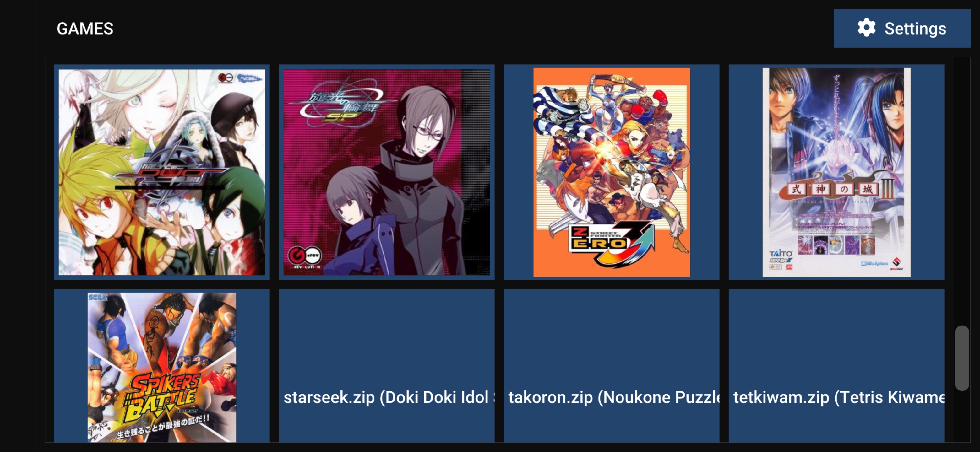
Task: Open the first anime group cover game
Action: click(162, 172)
